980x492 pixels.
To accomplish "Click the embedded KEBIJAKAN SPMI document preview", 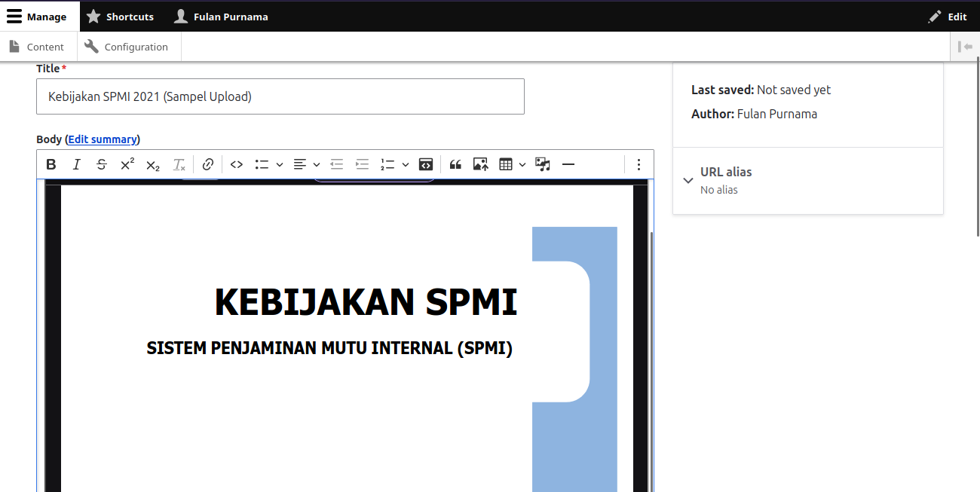I will pos(347,338).
